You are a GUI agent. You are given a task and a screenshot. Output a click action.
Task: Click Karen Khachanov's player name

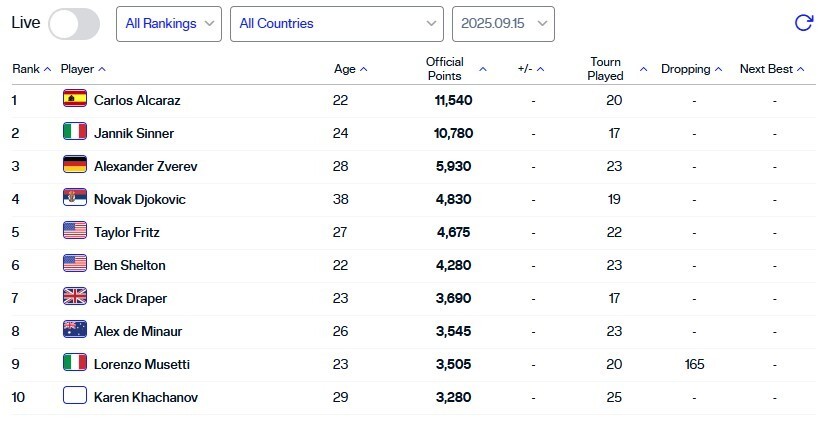[145, 397]
